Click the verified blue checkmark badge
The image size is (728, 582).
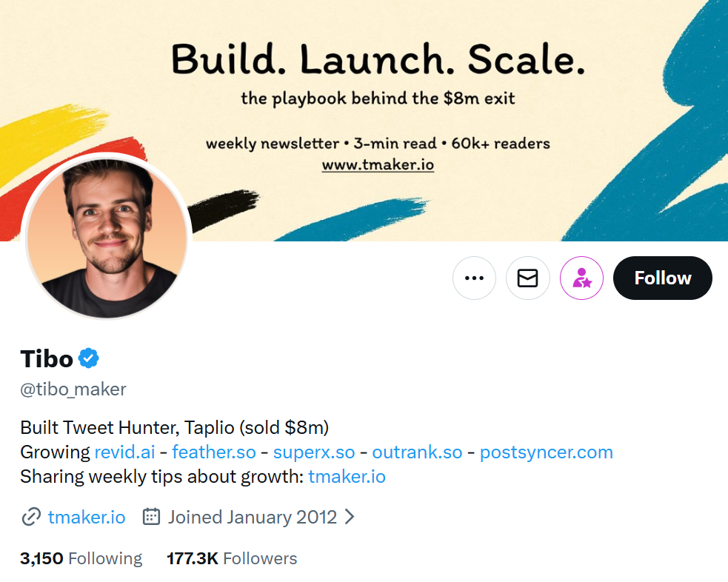87,358
